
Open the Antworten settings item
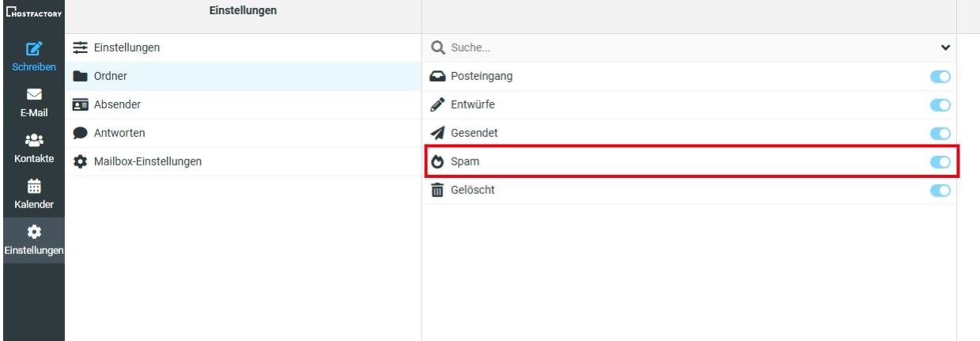[243, 133]
